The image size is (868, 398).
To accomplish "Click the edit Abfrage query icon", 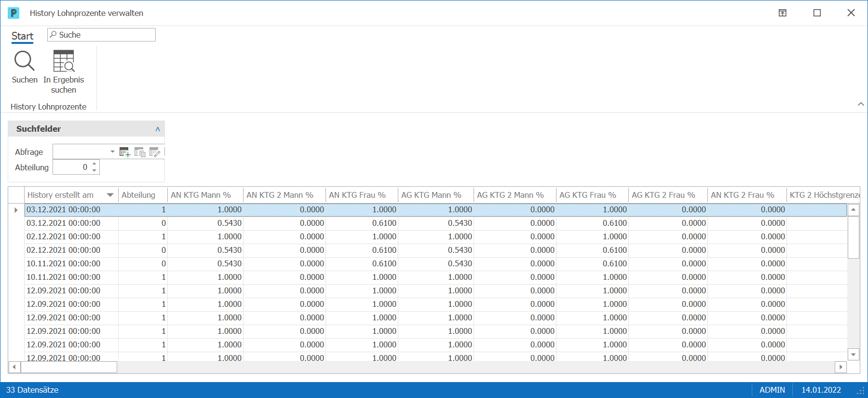I will tap(155, 152).
